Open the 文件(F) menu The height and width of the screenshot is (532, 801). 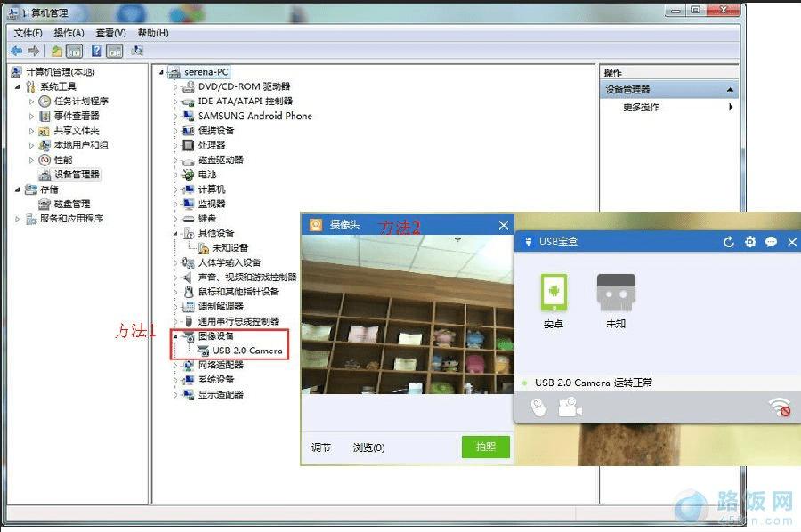[x=28, y=33]
